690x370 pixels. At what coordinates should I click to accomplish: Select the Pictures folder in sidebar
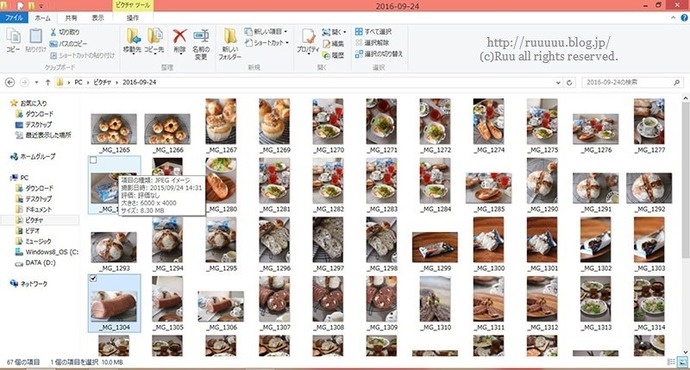[29, 220]
